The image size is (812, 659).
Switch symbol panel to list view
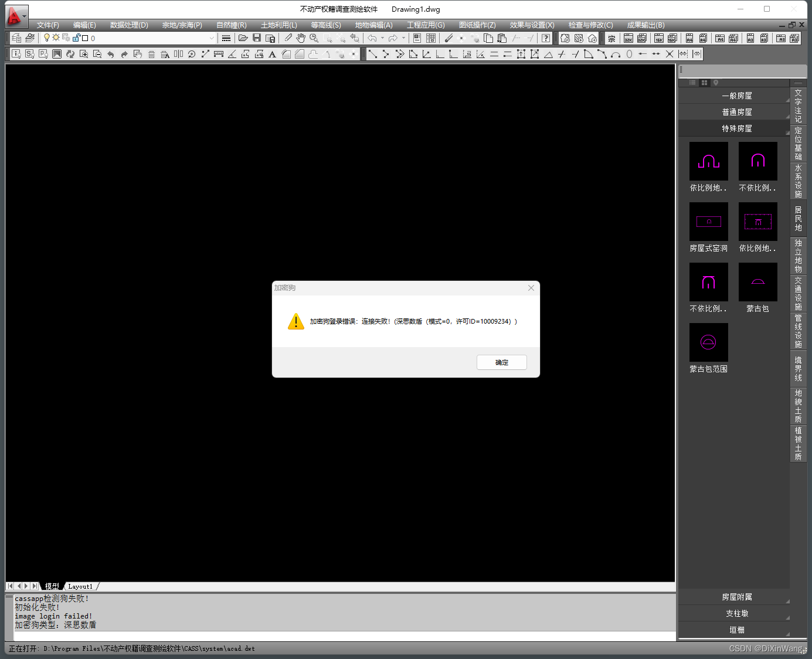(692, 83)
